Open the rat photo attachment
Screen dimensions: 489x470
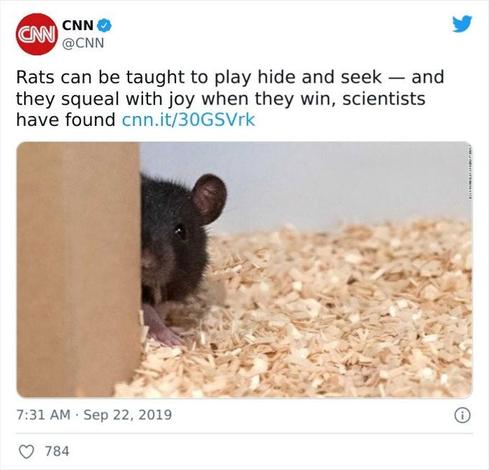click(x=244, y=270)
